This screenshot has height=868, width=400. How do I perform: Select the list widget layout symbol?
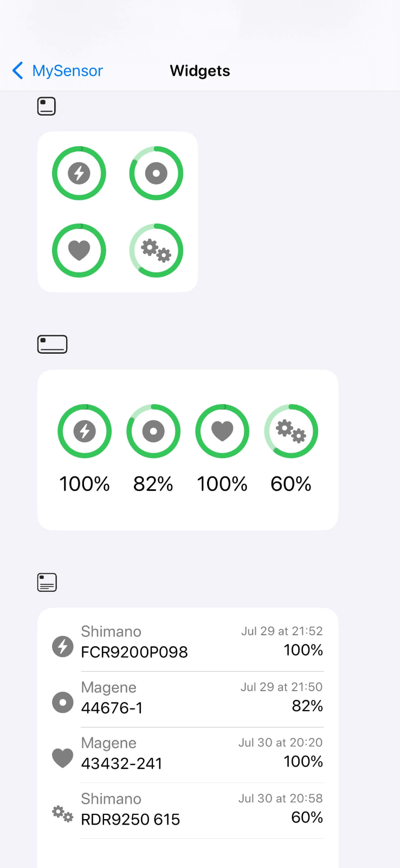coord(46,582)
